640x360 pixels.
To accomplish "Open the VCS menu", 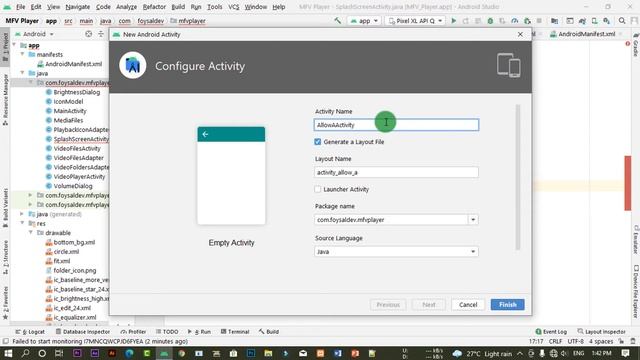I will click(233, 7).
